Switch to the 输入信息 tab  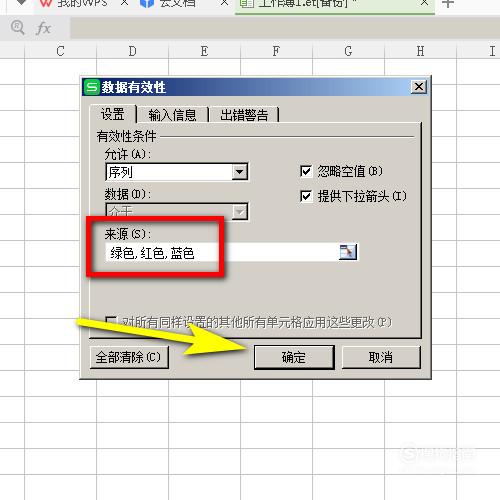click(x=172, y=115)
